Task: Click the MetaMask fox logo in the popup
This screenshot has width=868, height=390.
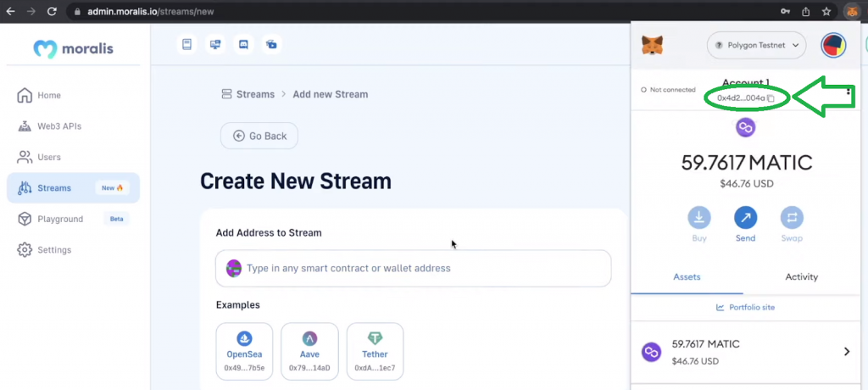Action: (652, 46)
